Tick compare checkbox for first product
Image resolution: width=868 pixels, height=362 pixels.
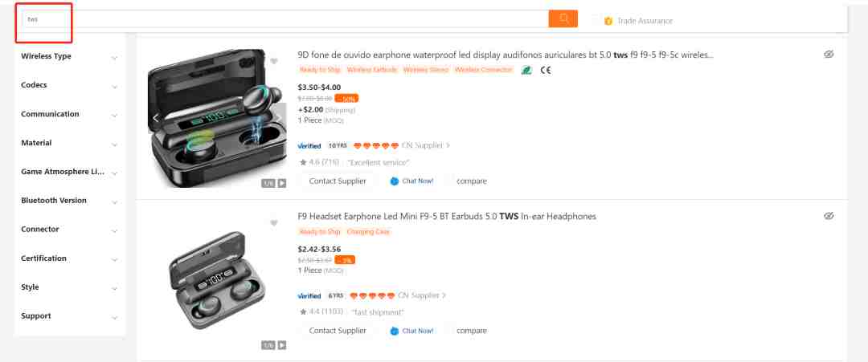click(450, 181)
